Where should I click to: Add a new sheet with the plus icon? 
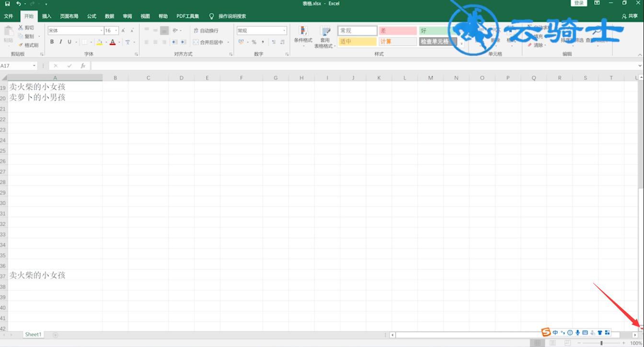pos(55,335)
